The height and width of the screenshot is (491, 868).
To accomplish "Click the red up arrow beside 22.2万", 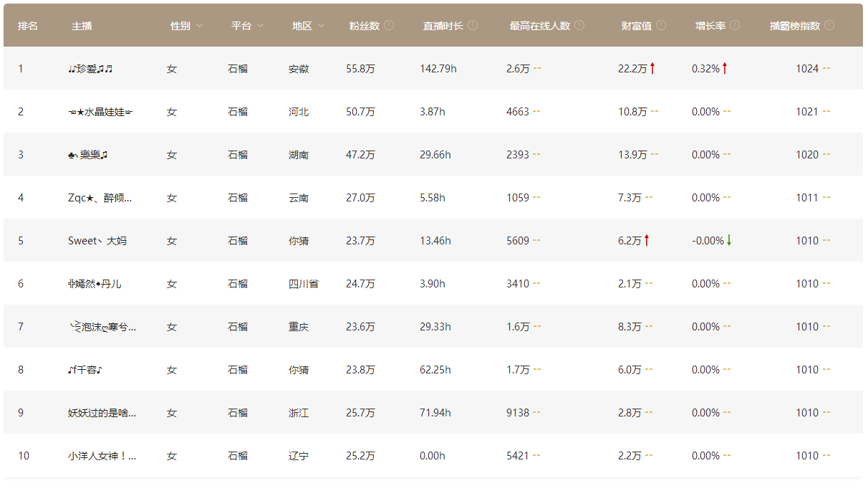I will tap(653, 68).
